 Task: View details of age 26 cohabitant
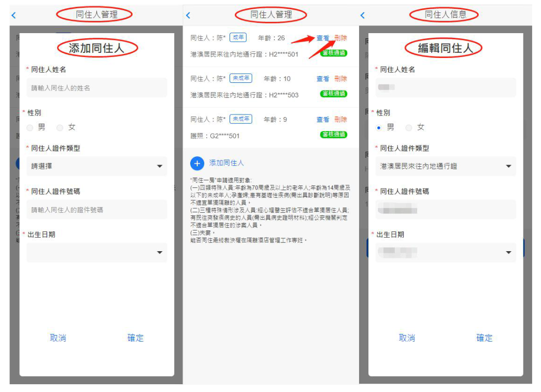click(x=323, y=38)
